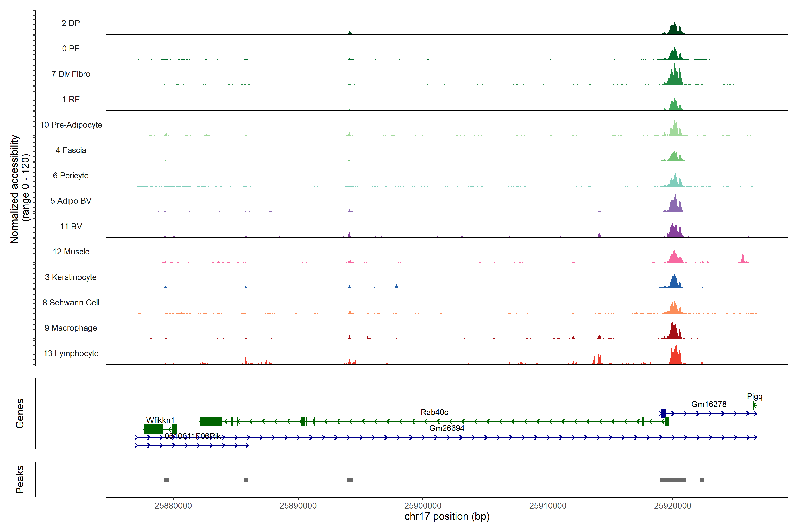Click the Pigq gene label

[755, 396]
